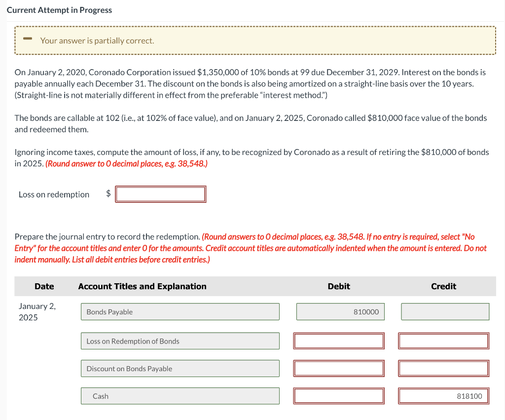
Task: Click the credit field beside Bonds Payable
Action: [445, 311]
